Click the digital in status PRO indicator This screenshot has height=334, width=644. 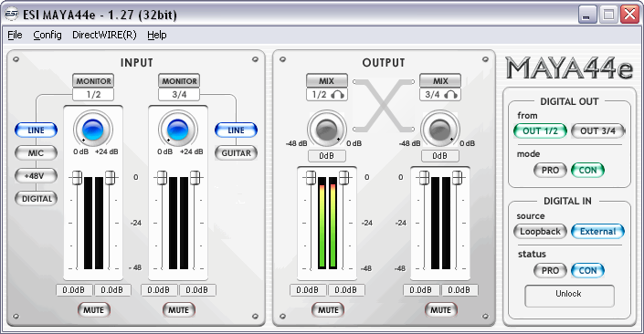click(x=550, y=270)
